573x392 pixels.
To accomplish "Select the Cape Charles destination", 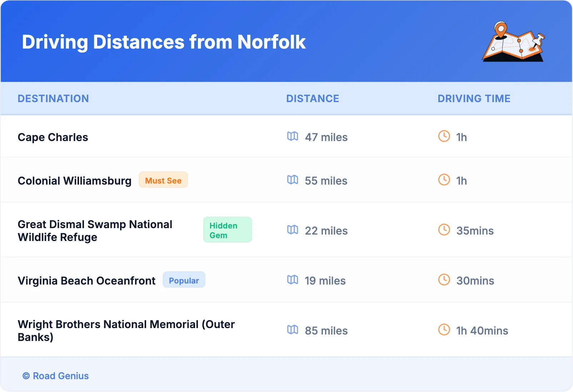I will [x=53, y=137].
